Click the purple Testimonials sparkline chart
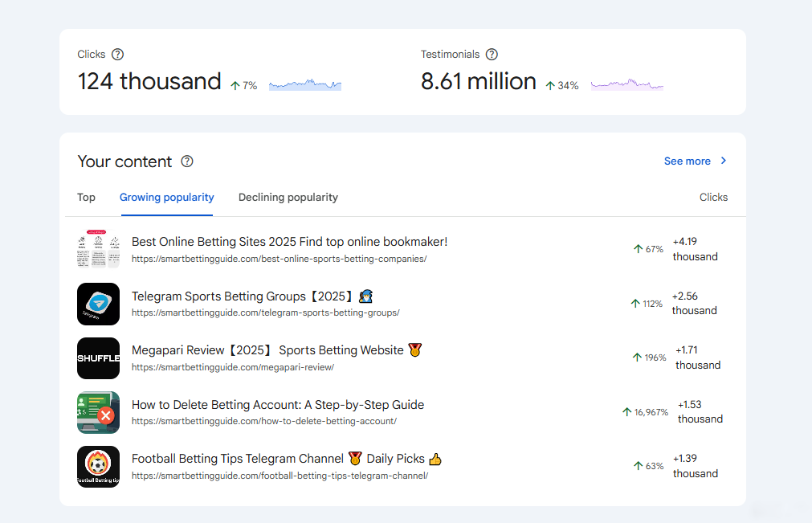The width and height of the screenshot is (812, 523). click(626, 84)
